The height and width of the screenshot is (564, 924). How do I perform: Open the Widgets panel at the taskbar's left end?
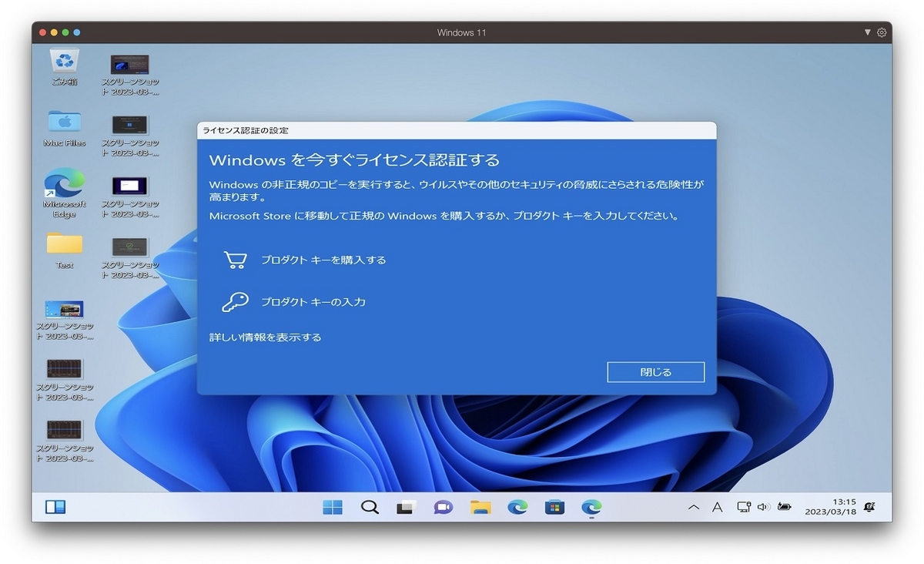[x=55, y=507]
